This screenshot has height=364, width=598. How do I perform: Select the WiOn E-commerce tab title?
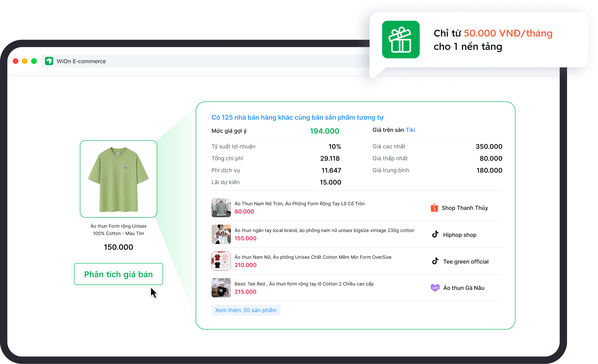click(81, 61)
